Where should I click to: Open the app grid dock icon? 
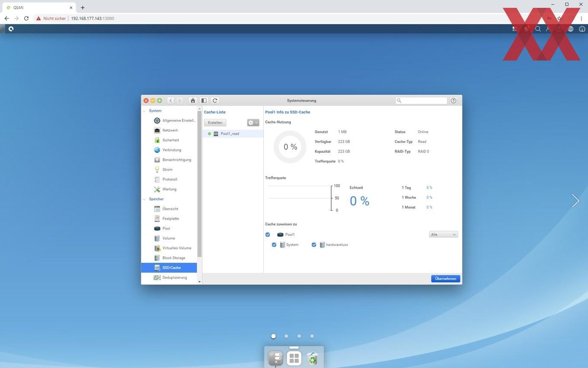(294, 358)
